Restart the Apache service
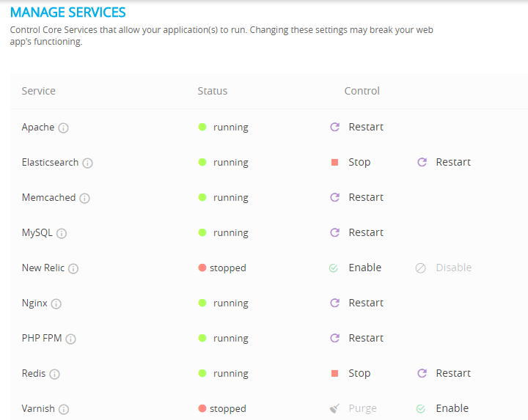 coord(357,127)
